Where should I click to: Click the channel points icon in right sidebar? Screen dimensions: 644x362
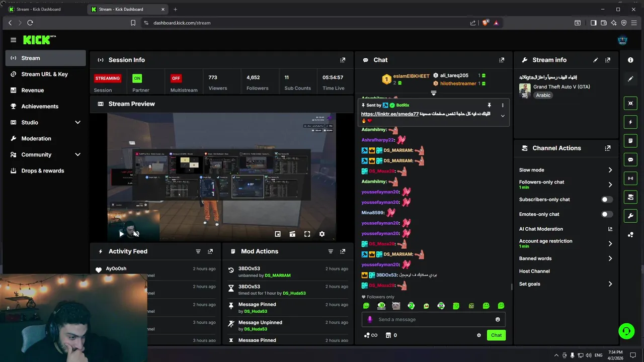pos(630,235)
